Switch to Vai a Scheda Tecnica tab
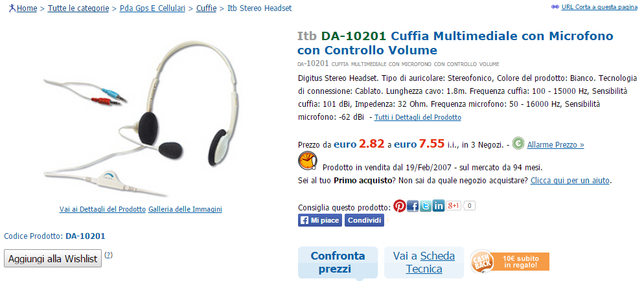644x281 pixels. pos(424,262)
